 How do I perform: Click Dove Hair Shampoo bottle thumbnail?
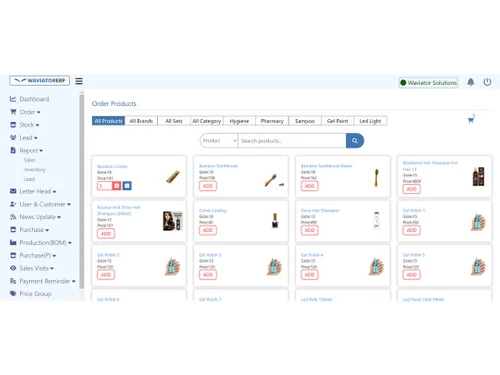377,221
